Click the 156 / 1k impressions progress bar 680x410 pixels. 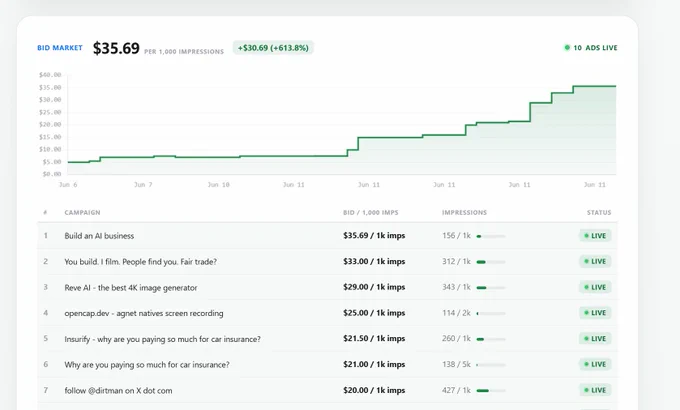click(x=491, y=236)
